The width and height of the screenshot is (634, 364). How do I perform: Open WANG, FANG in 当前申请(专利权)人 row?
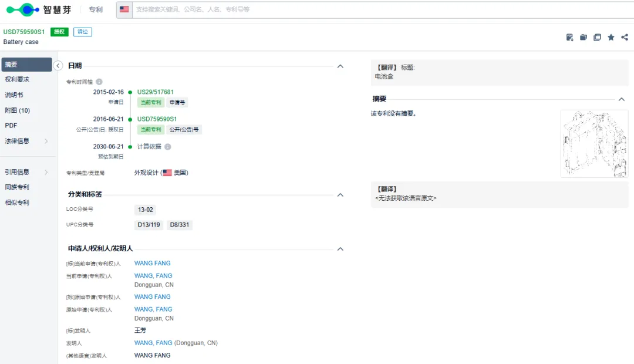tap(153, 276)
